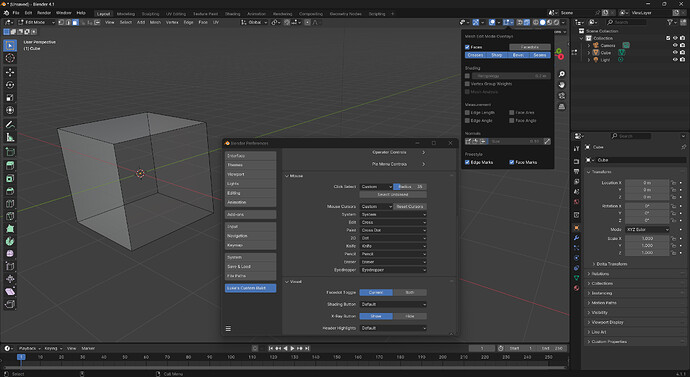
Task: Enable Face Angle measurement checkbox
Action: coord(512,121)
